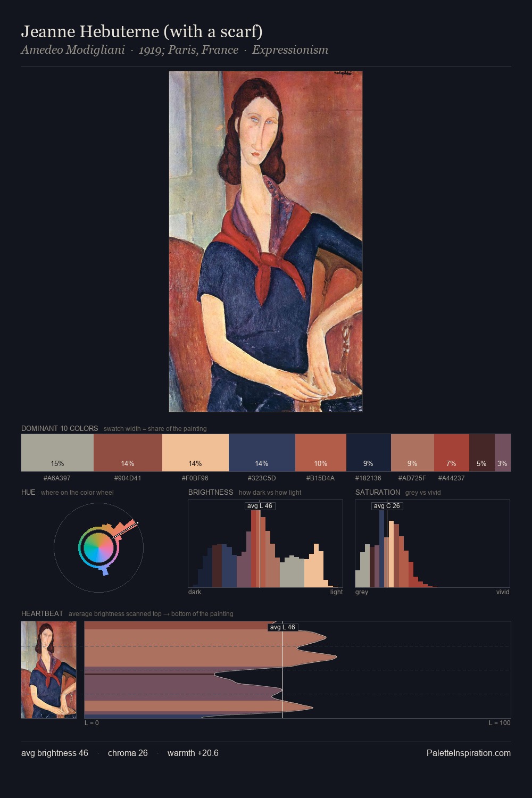The height and width of the screenshot is (798, 532).
Task: Click the L = 0 axis label
Action: tap(92, 722)
